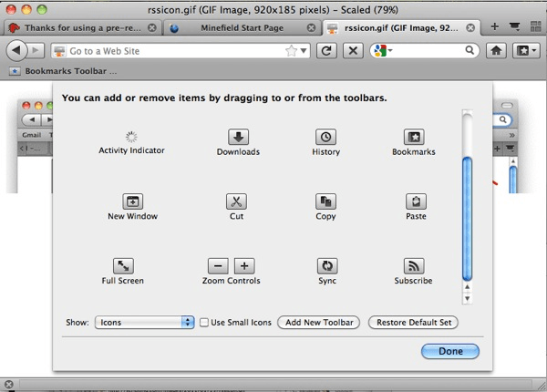Enable the Use Small Icons checkbox

coord(205,323)
